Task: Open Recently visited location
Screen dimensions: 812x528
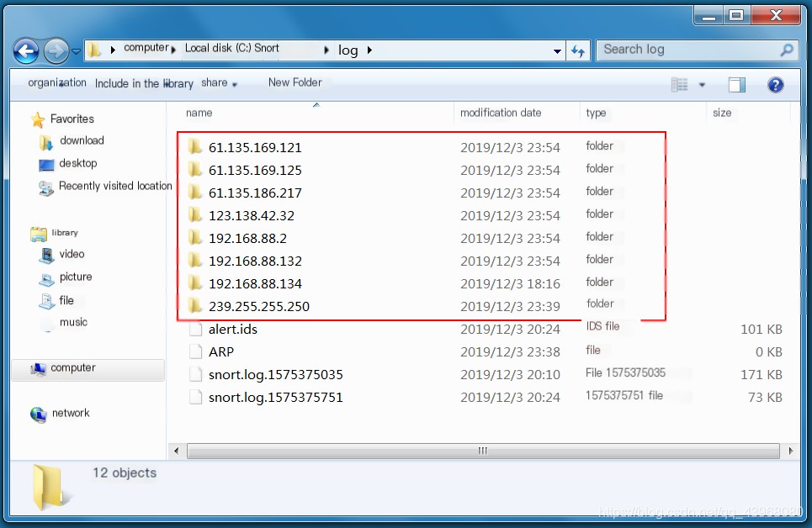Action: [x=115, y=187]
